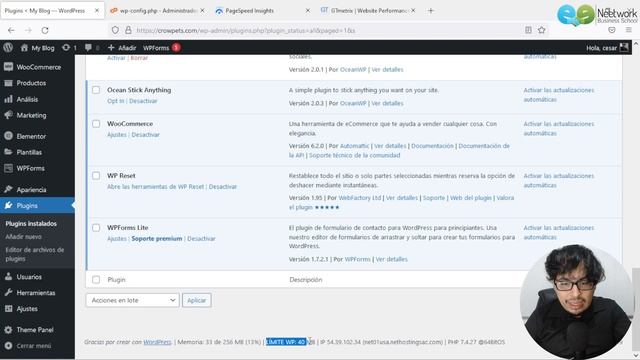Open Editor de archivos de plugins

(x=35, y=254)
